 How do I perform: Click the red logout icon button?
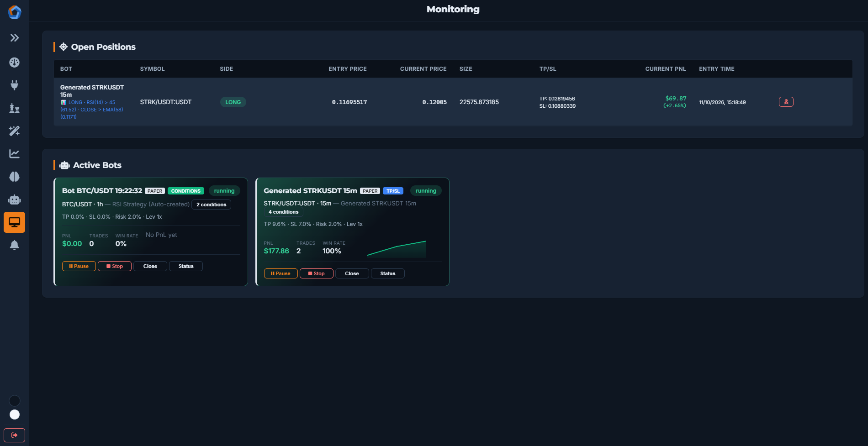coord(15,435)
